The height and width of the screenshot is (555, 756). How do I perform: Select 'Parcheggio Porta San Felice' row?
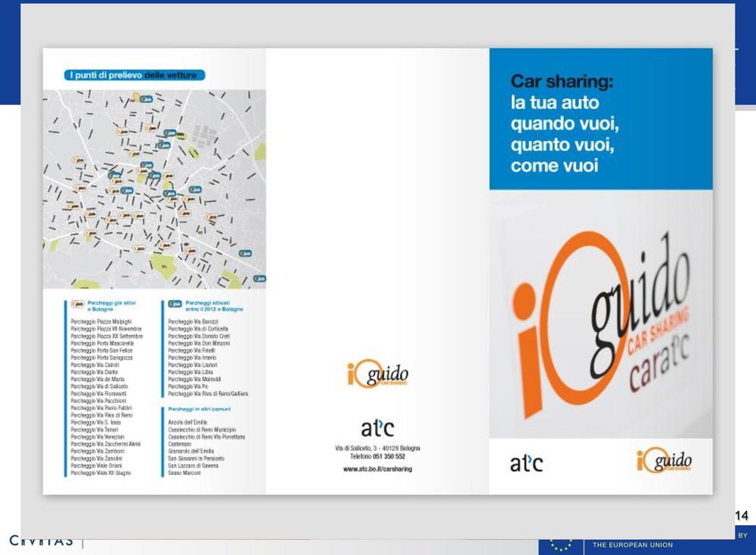(102, 350)
